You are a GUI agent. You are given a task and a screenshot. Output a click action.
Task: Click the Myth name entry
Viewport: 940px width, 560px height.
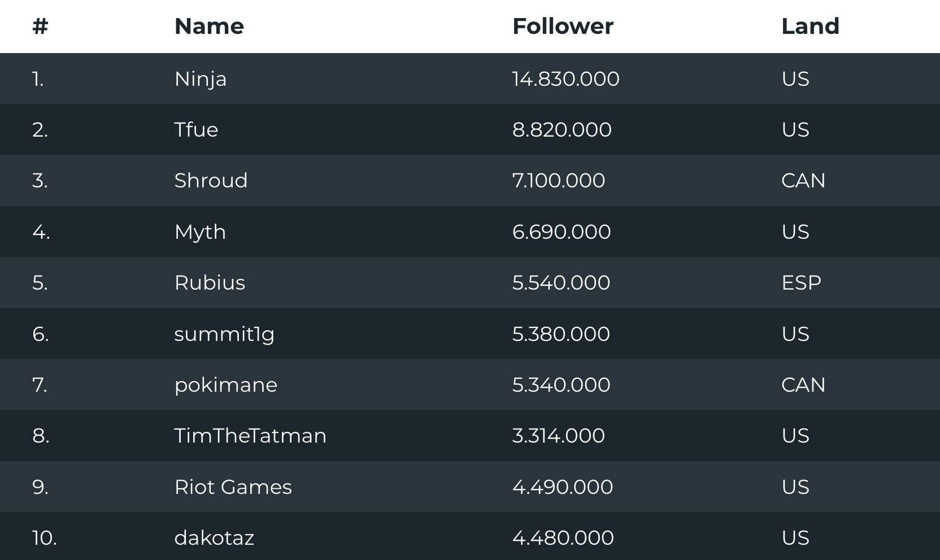200,232
